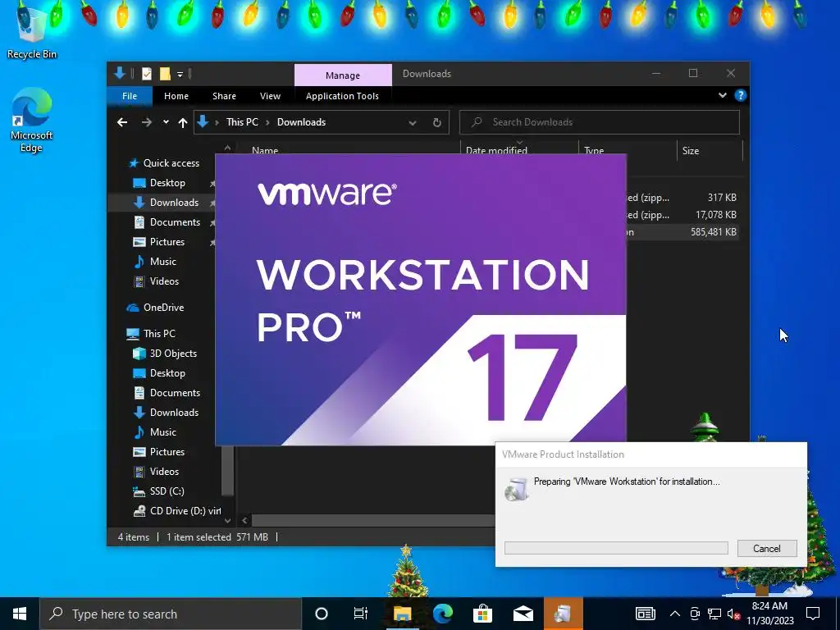Viewport: 840px width, 630px height.
Task: Click the horizontal scrollbar left arrow
Action: pos(244,520)
